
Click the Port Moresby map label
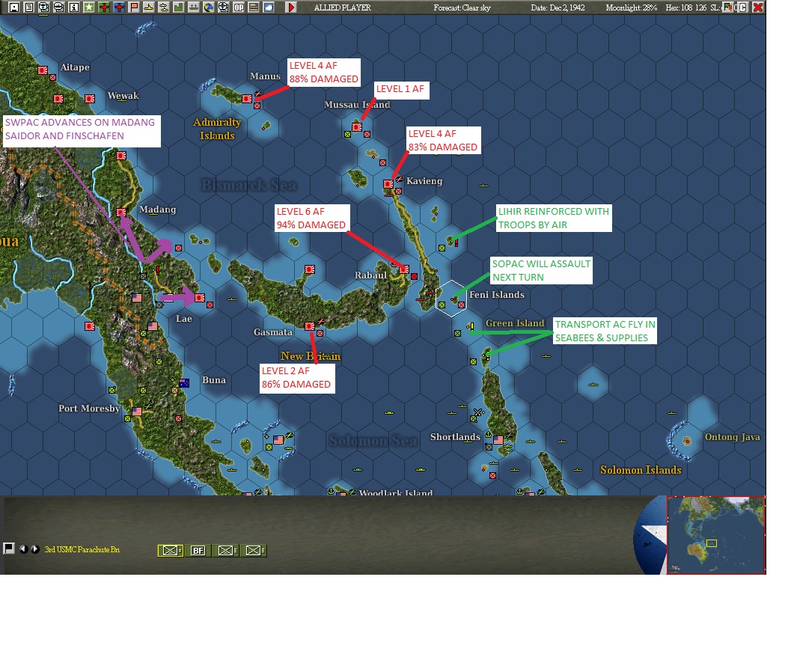(x=89, y=408)
